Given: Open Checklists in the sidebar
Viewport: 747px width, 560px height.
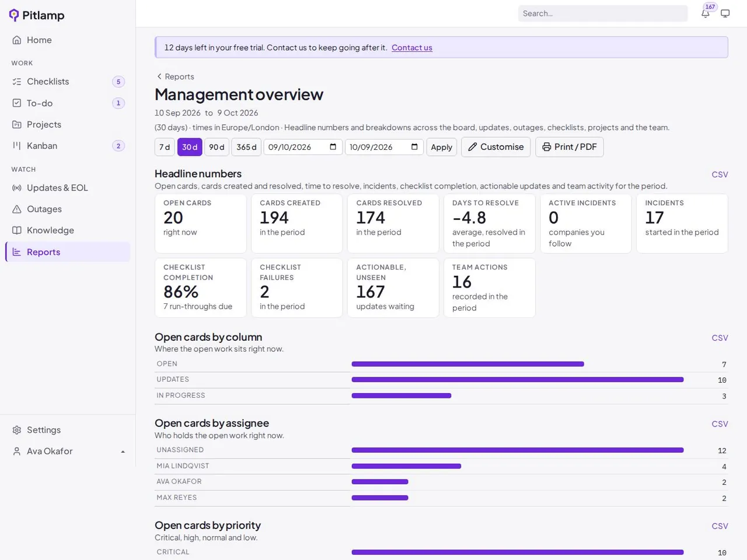Looking at the screenshot, I should point(68,82).
